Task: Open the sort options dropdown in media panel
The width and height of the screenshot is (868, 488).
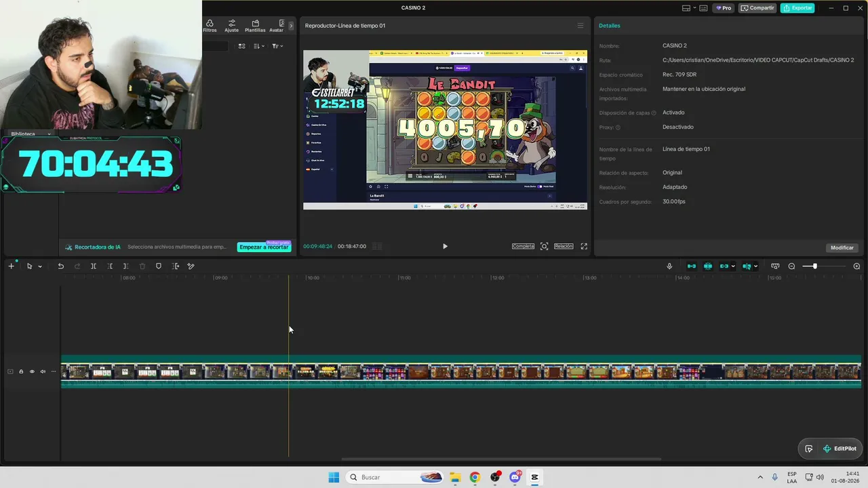Action: [x=259, y=46]
